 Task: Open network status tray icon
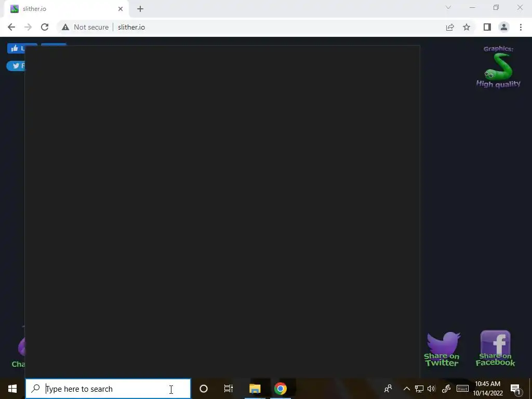[419, 389]
